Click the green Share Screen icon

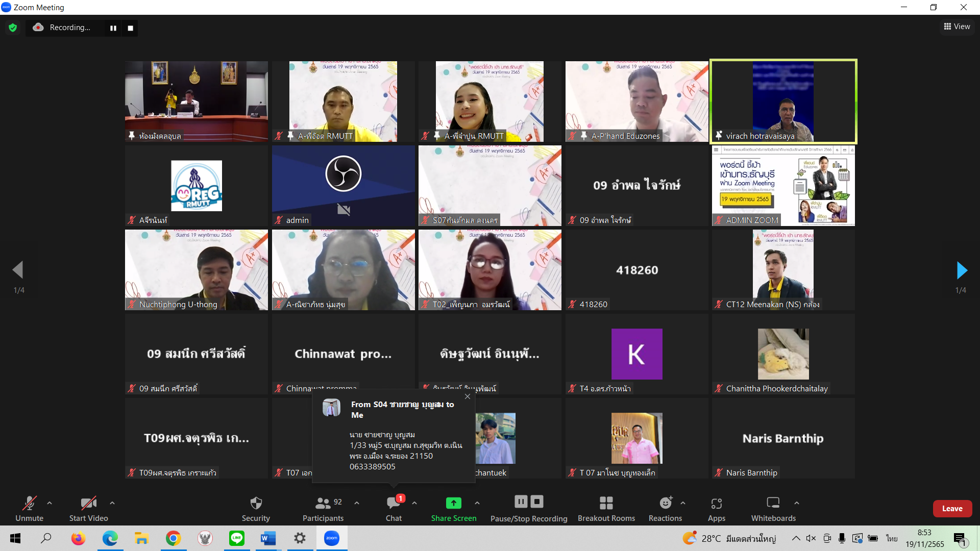click(x=453, y=503)
